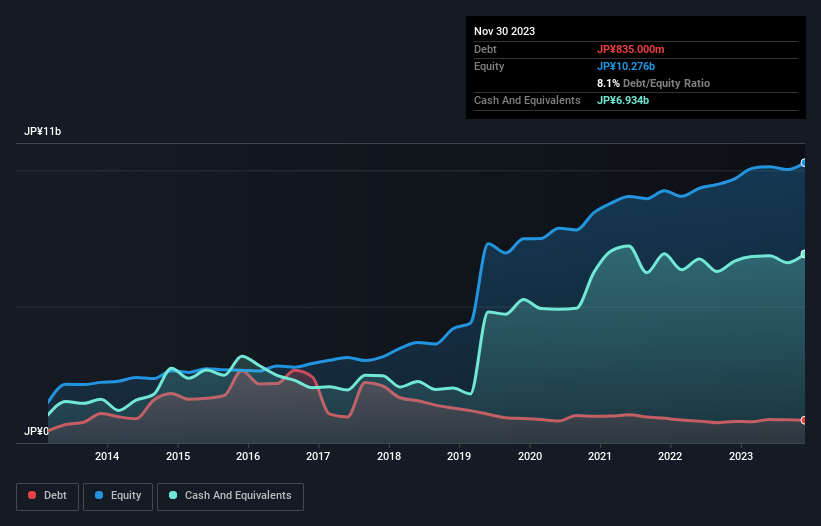
Task: Click the Debt row label in tooltip
Action: coord(485,49)
